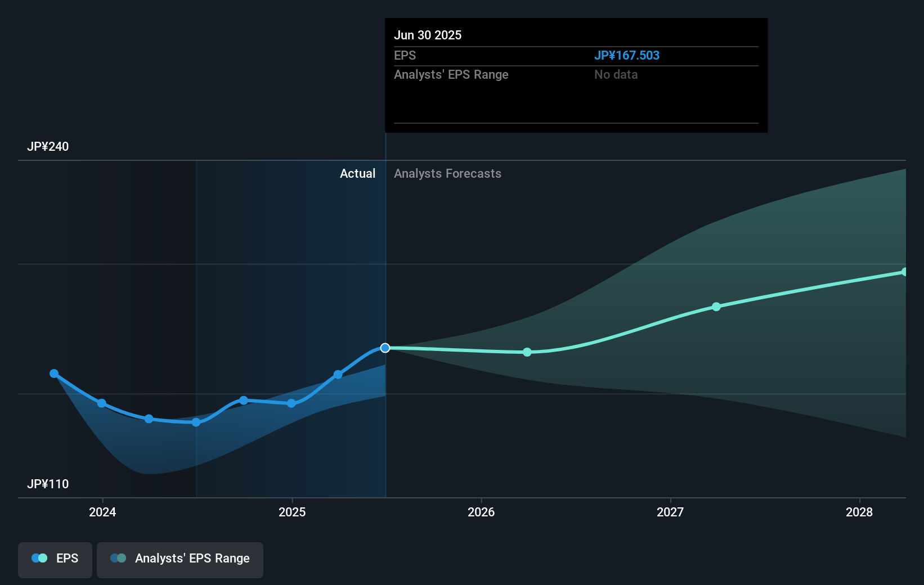Viewport: 924px width, 585px height.
Task: Select the blue EPS range shaded band
Action: pyautogui.click(x=169, y=444)
